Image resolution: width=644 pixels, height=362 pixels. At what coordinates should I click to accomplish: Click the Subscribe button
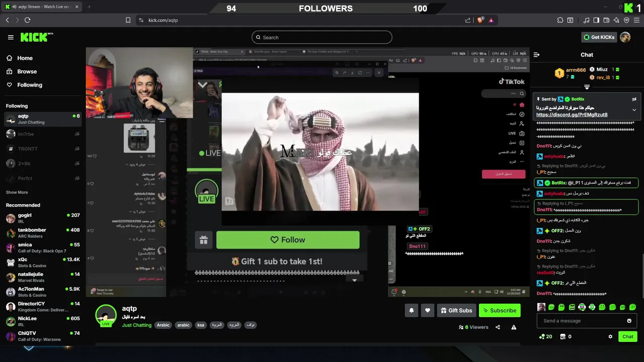point(500,311)
